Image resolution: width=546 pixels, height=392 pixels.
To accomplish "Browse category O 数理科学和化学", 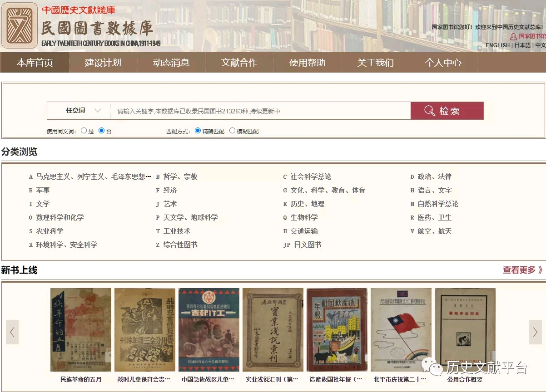I will point(56,217).
